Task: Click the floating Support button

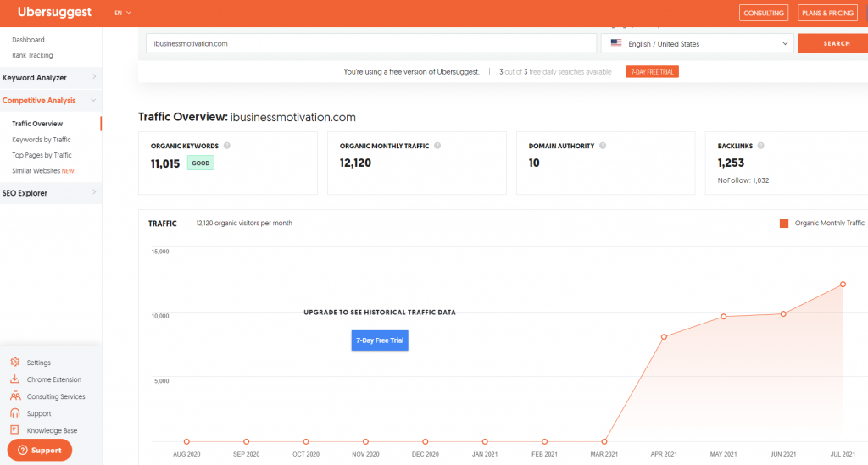Action: tap(40, 450)
